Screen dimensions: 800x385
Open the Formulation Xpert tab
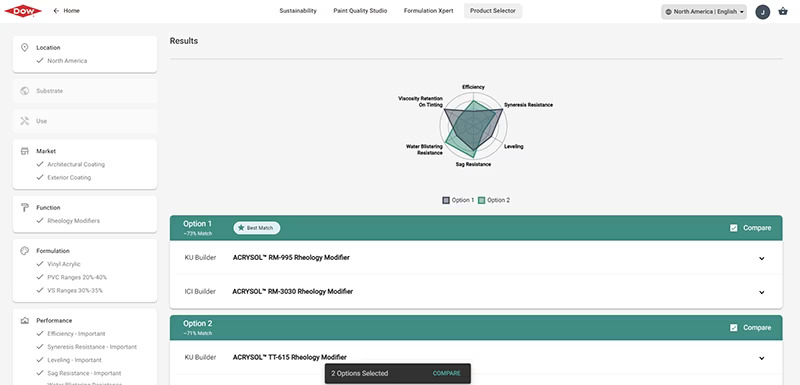[x=429, y=11]
